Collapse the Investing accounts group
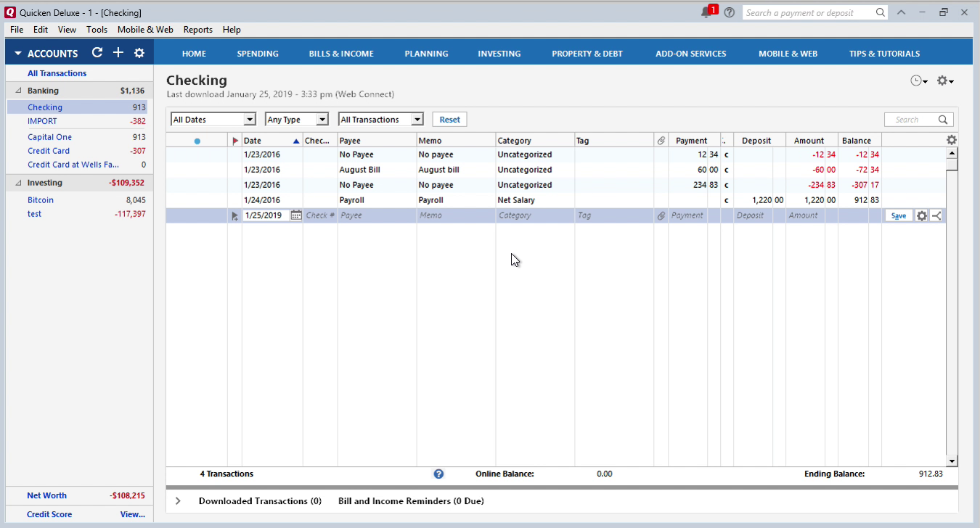 point(18,183)
